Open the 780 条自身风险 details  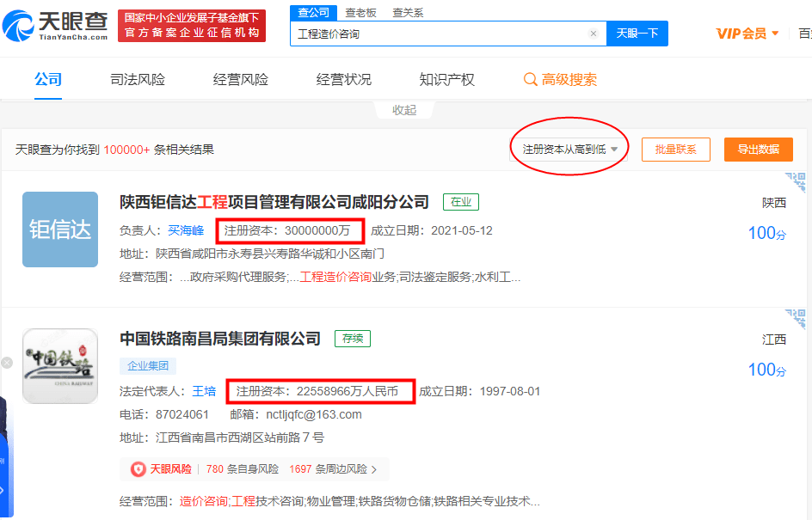243,469
